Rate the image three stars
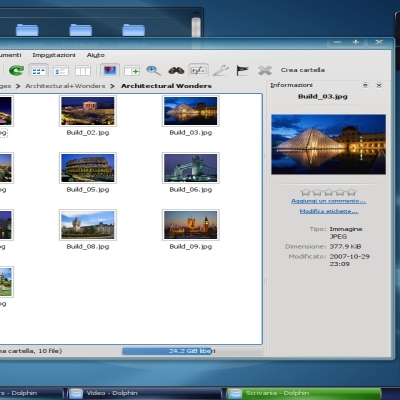 point(328,192)
